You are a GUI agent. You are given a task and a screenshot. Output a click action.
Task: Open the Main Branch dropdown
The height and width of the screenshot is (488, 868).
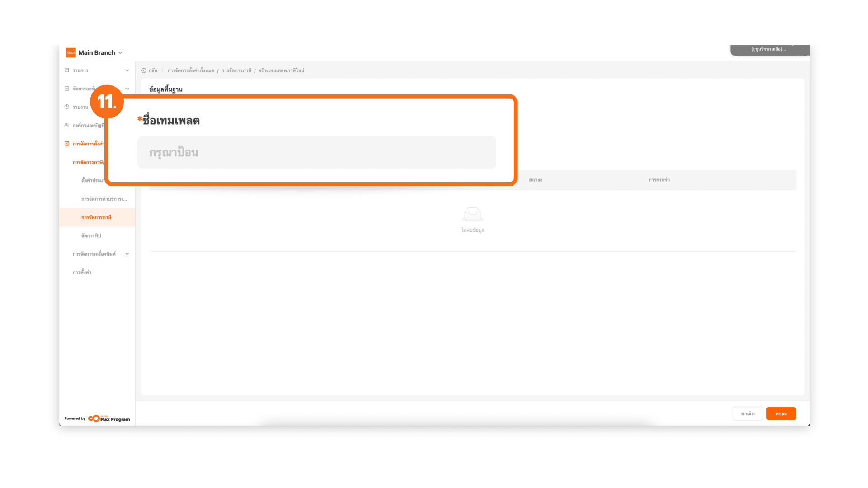point(120,53)
